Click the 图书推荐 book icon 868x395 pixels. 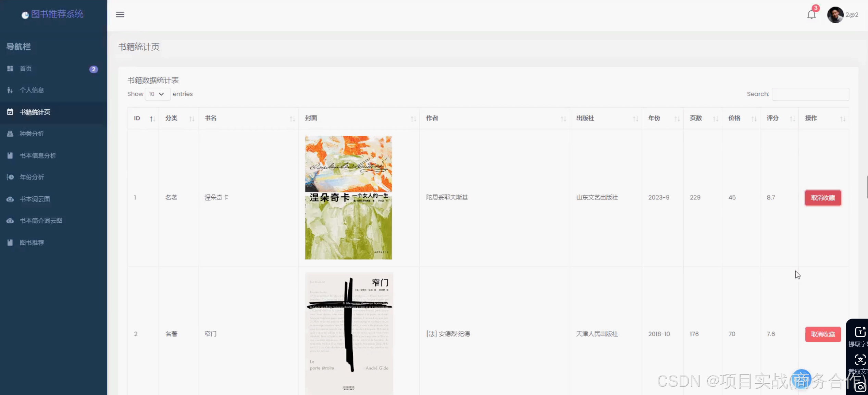click(x=10, y=243)
